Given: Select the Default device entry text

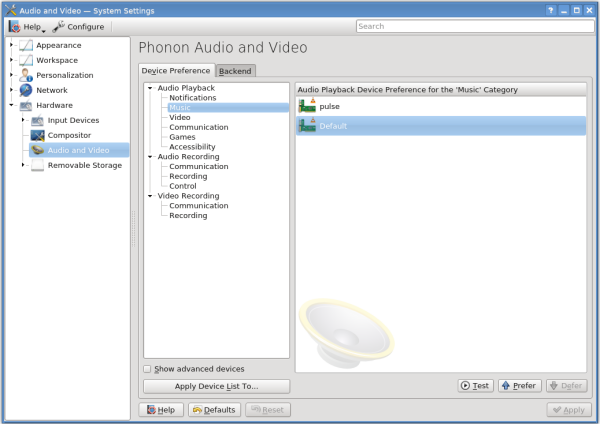Looking at the screenshot, I should click(x=333, y=126).
